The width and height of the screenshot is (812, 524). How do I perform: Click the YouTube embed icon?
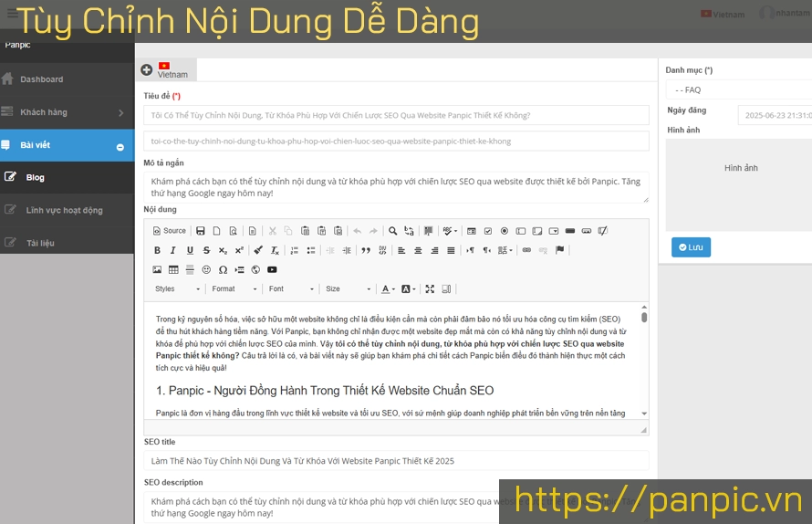272,269
